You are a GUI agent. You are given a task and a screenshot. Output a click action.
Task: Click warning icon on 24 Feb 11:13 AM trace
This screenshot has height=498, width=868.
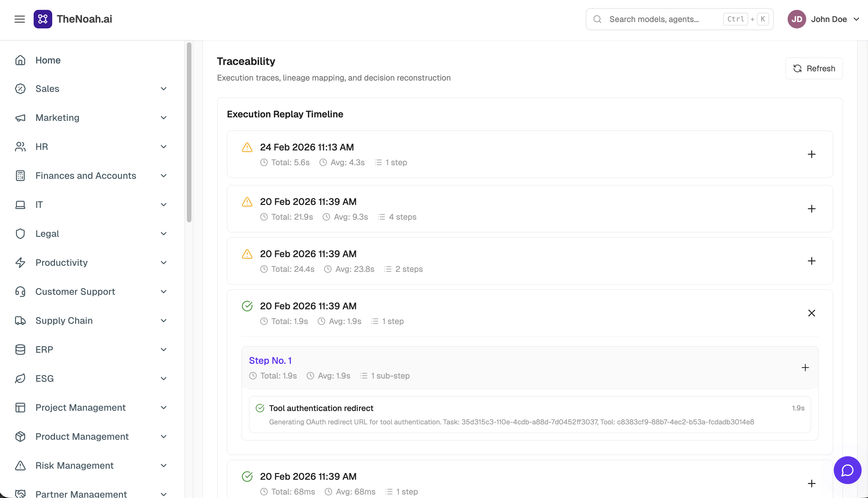[247, 148]
